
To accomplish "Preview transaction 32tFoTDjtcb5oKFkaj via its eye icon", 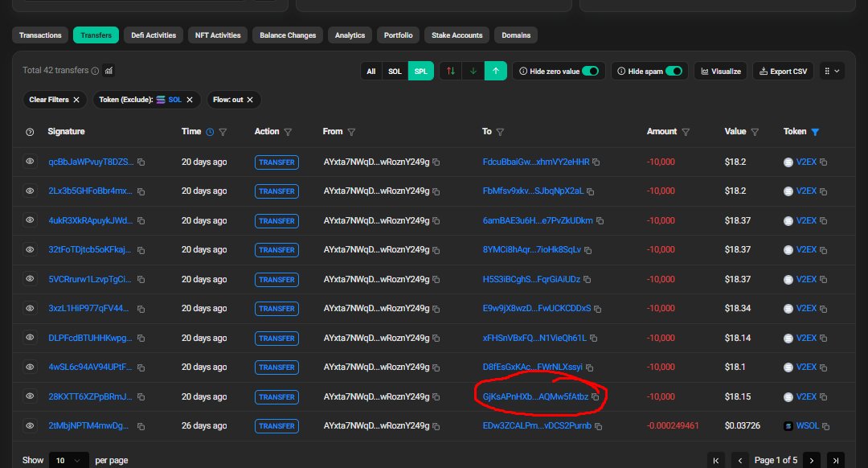I will (30, 249).
